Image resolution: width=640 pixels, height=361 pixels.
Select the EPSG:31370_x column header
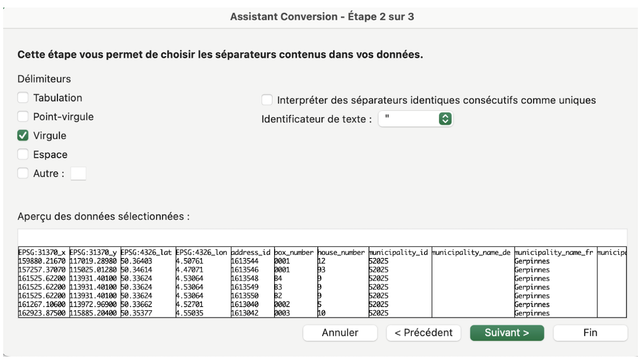click(x=42, y=252)
